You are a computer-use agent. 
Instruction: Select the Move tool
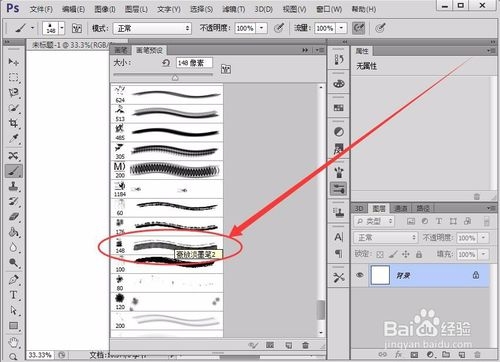coord(13,62)
